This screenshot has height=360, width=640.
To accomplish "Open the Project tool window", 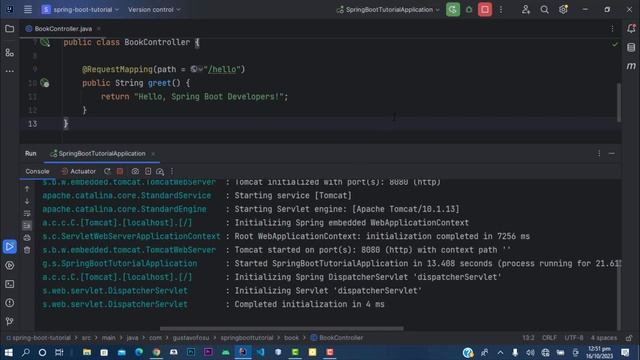I will tap(9, 29).
